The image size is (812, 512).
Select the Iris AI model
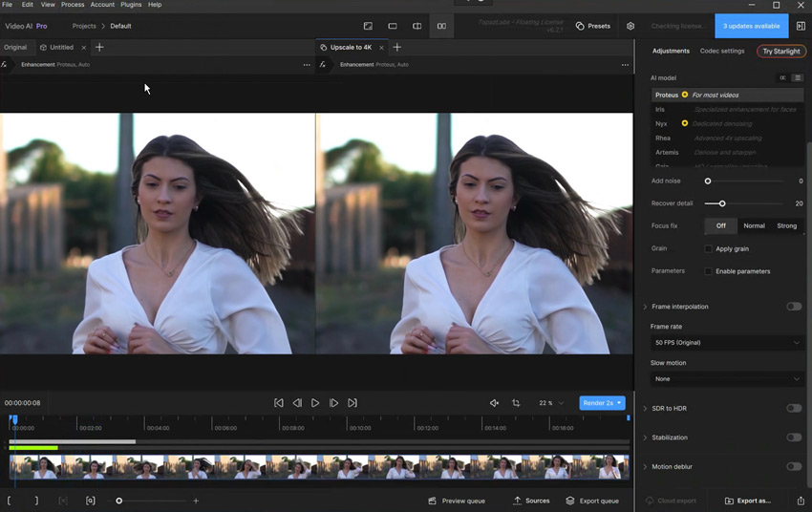(727, 109)
